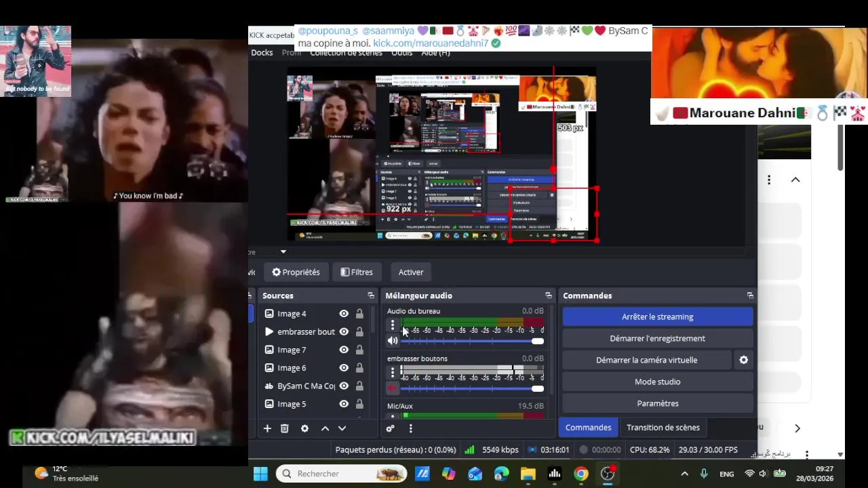This screenshot has height=488, width=868.
Task: Toggle lock on Image 7 source
Action: (x=359, y=350)
